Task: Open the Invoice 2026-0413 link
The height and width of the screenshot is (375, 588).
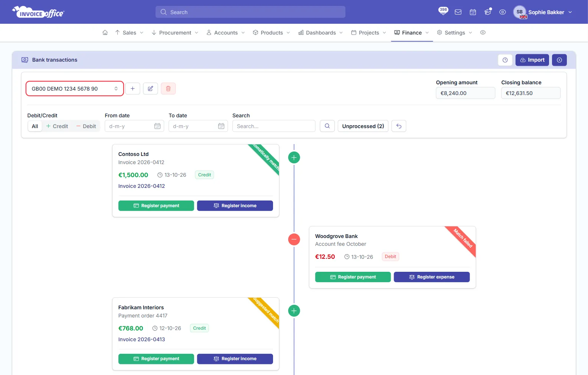Action: point(142,339)
